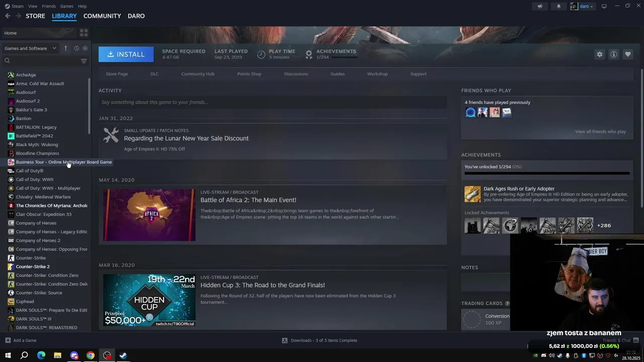
Task: Open the DARO profile tab
Action: (136, 16)
